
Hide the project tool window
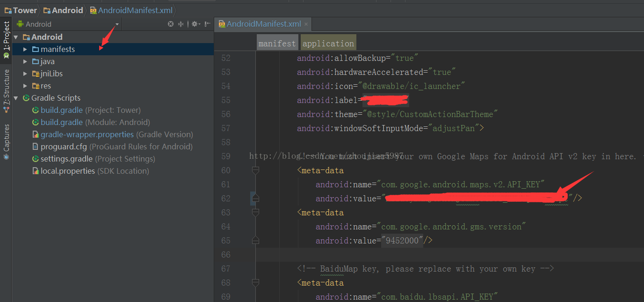[207, 24]
